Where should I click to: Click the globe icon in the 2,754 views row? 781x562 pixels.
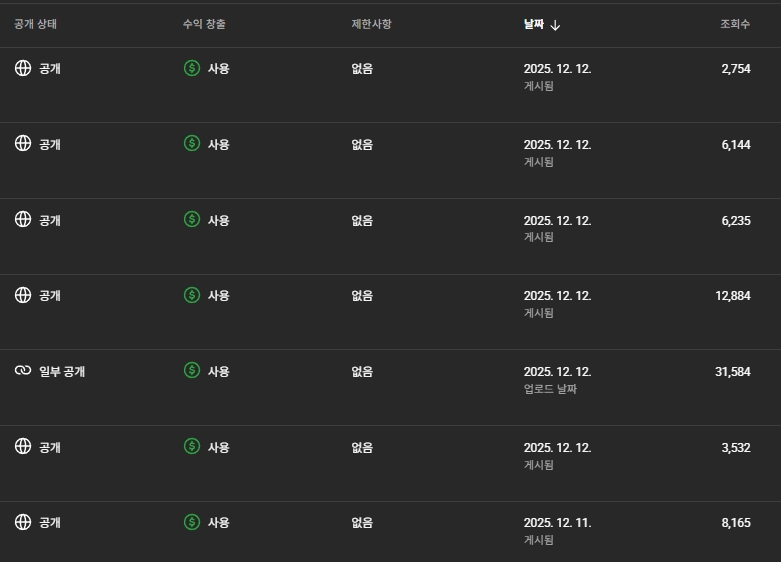pyautogui.click(x=23, y=68)
